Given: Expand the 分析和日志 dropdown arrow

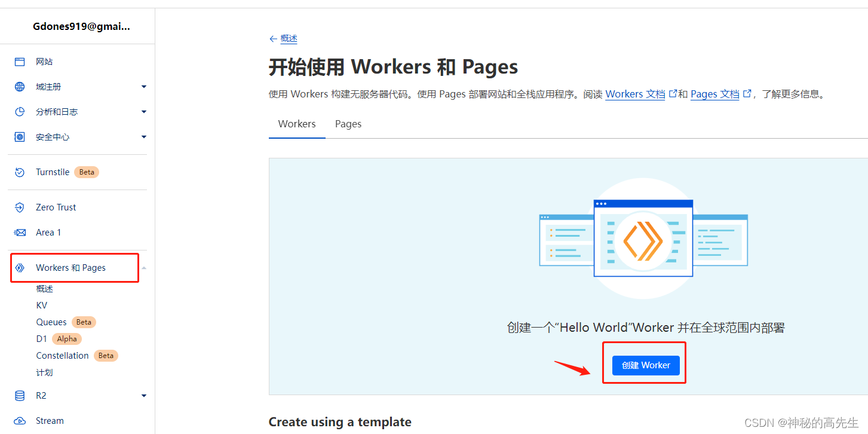Looking at the screenshot, I should click(144, 112).
